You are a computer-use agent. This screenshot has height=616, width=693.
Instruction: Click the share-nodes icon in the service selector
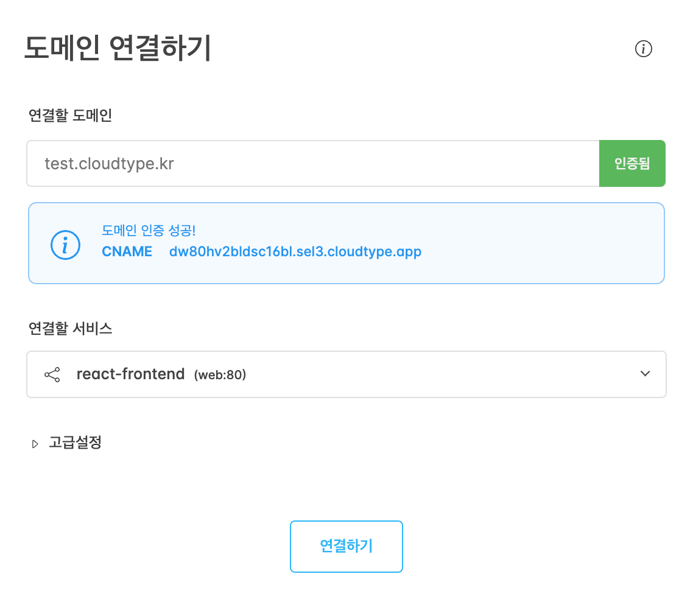pyautogui.click(x=52, y=375)
